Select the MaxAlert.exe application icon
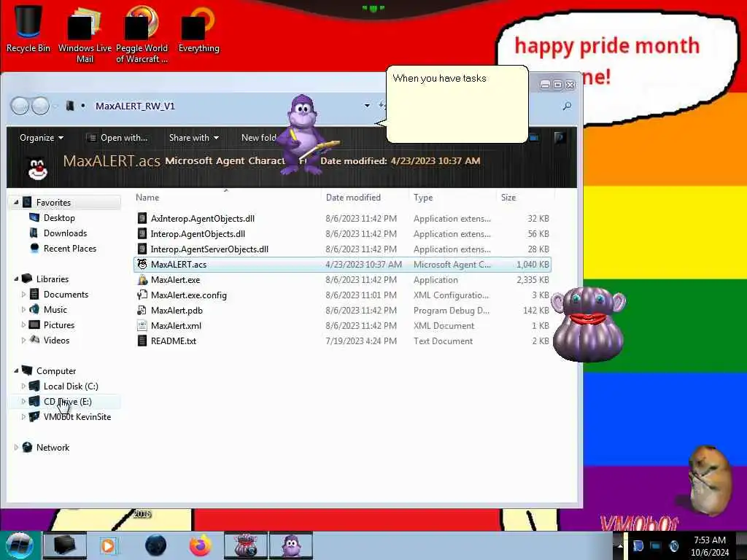This screenshot has height=560, width=747. [142, 280]
